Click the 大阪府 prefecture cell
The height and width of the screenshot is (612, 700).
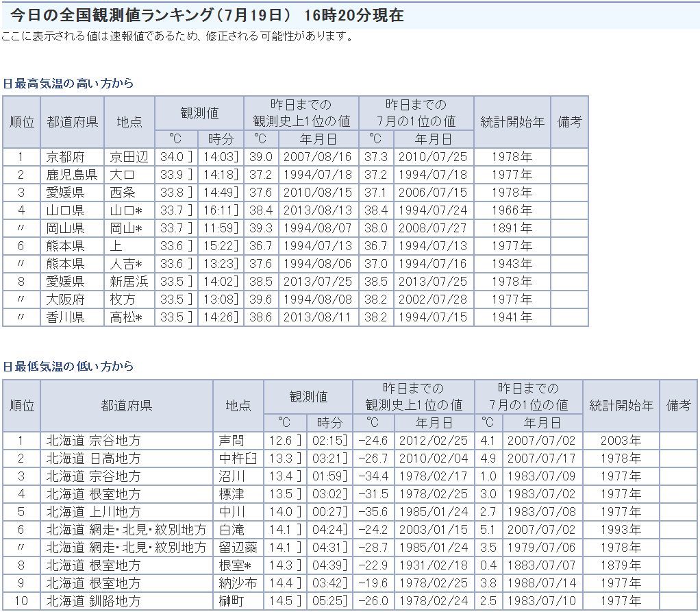(65, 299)
